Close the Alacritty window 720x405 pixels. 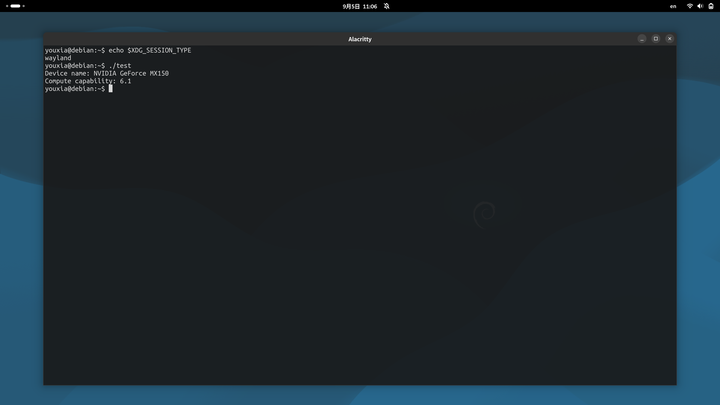[669, 39]
